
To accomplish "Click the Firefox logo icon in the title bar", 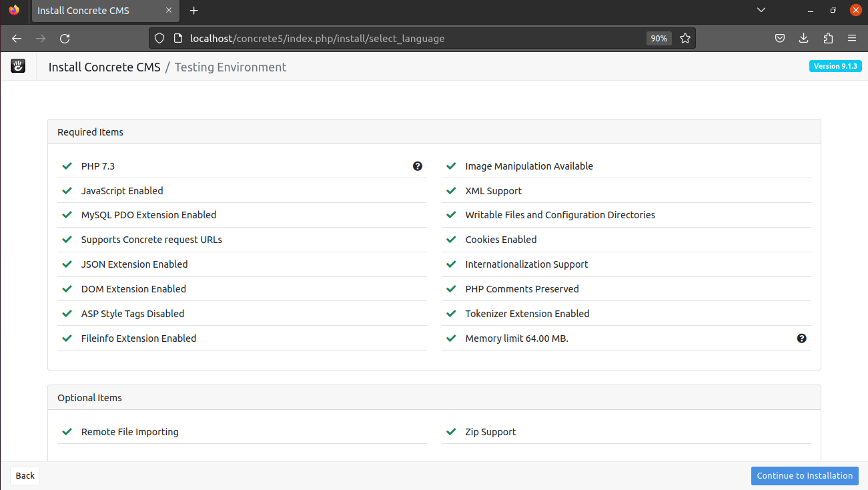I will (14, 10).
